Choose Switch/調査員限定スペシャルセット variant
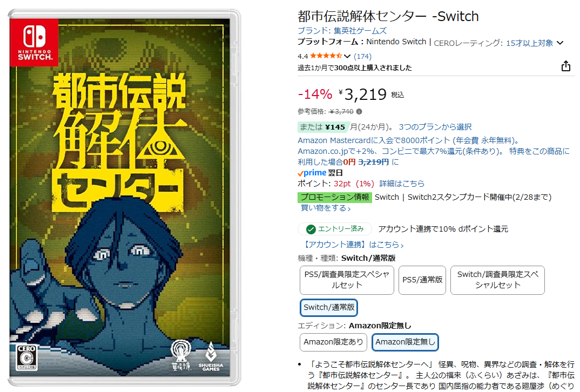Image resolution: width=580 pixels, height=392 pixels. pos(497,280)
